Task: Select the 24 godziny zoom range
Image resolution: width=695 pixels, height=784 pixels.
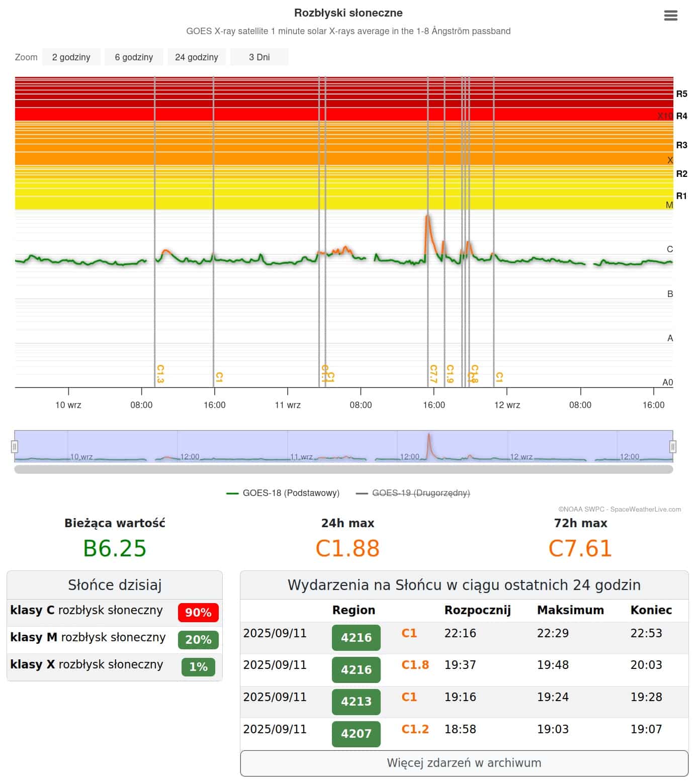Action: coord(197,57)
